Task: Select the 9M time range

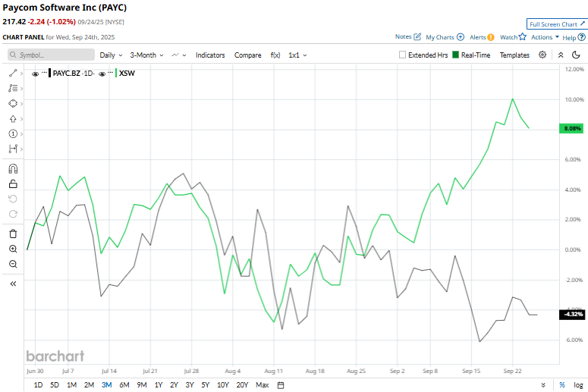Action: [142, 385]
